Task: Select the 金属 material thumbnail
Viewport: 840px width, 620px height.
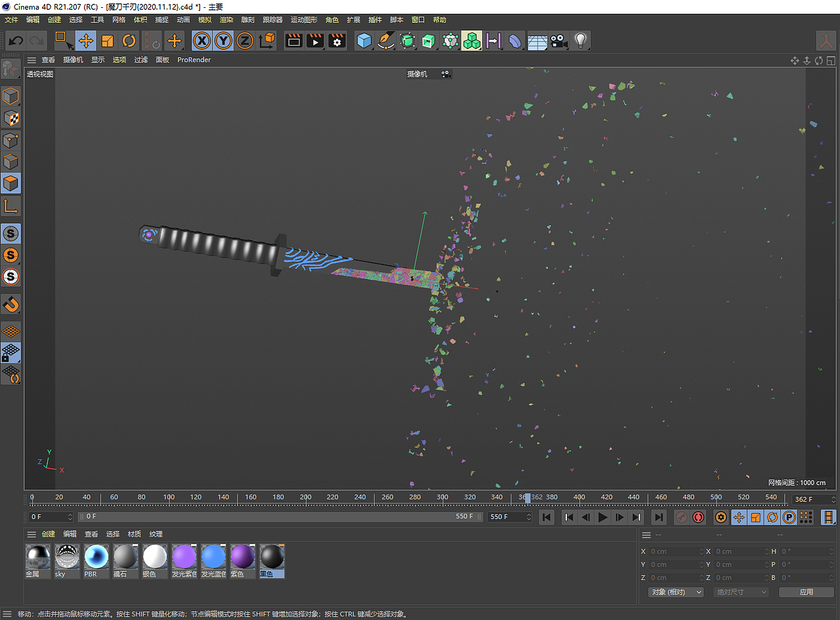Action: (38, 561)
